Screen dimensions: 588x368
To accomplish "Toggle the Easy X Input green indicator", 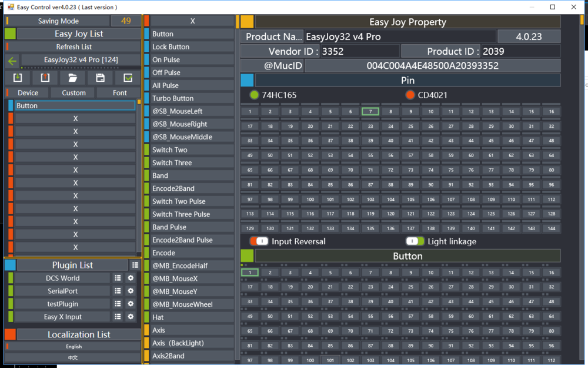I will [x=11, y=317].
